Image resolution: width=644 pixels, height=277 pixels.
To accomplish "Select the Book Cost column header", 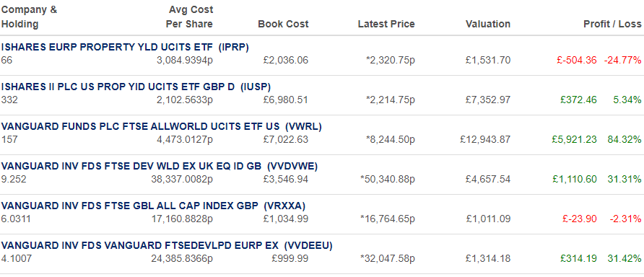I will tap(283, 25).
